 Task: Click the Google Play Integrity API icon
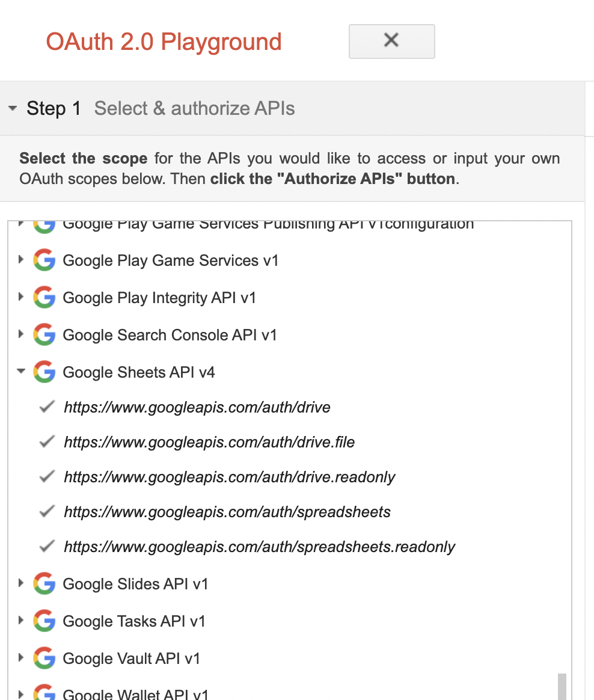[44, 297]
